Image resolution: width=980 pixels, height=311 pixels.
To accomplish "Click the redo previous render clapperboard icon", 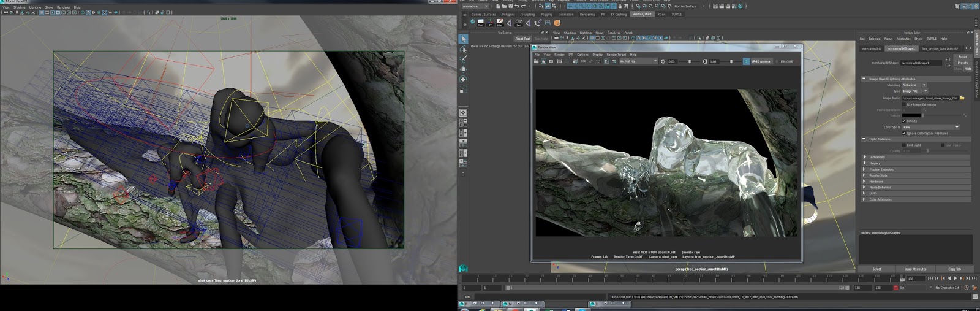I will tap(536, 61).
